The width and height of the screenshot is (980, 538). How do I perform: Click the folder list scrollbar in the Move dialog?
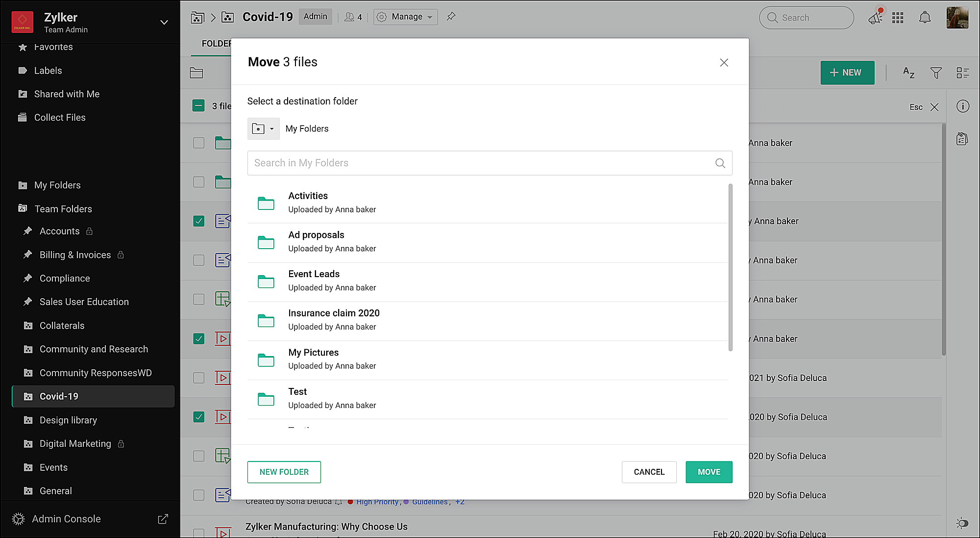pos(730,267)
